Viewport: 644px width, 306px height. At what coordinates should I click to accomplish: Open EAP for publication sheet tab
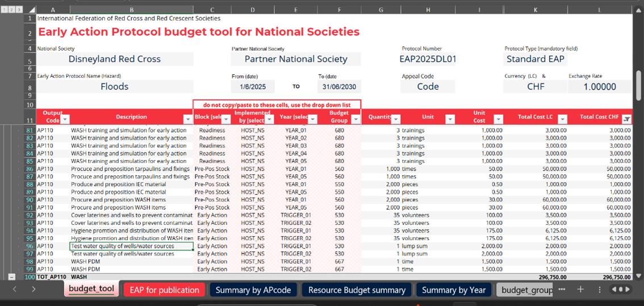164,290
